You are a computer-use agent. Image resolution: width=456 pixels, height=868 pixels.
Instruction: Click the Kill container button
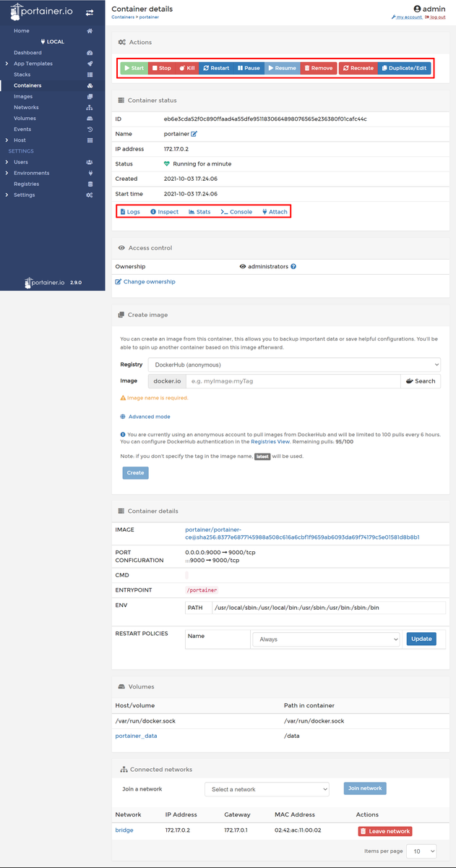pyautogui.click(x=186, y=68)
